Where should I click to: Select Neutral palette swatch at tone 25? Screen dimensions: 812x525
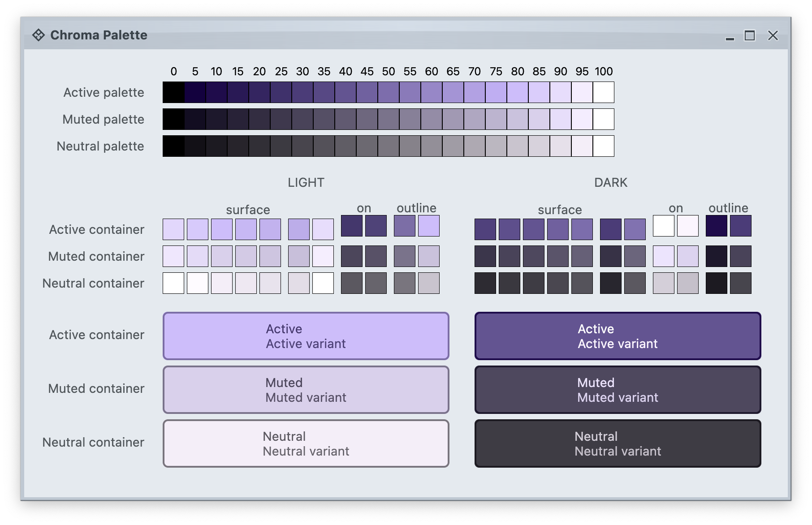tap(281, 146)
